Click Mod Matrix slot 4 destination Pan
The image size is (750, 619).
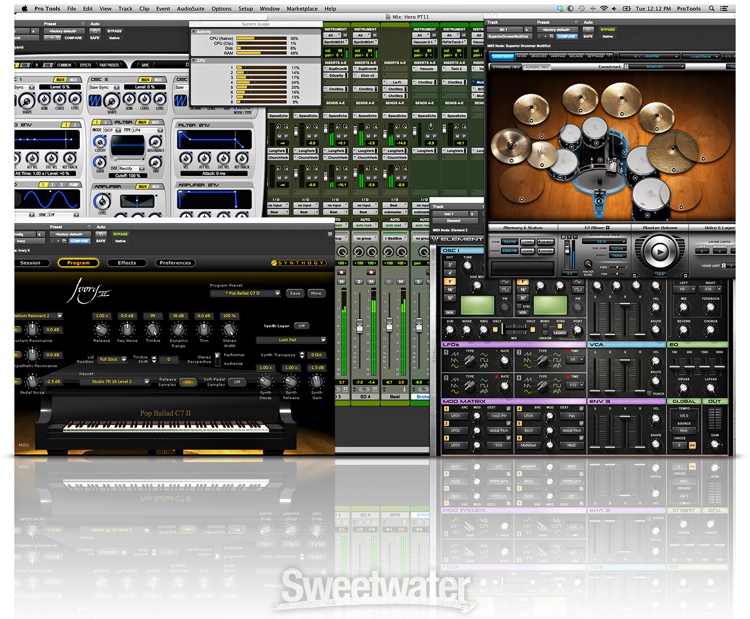[x=571, y=416]
